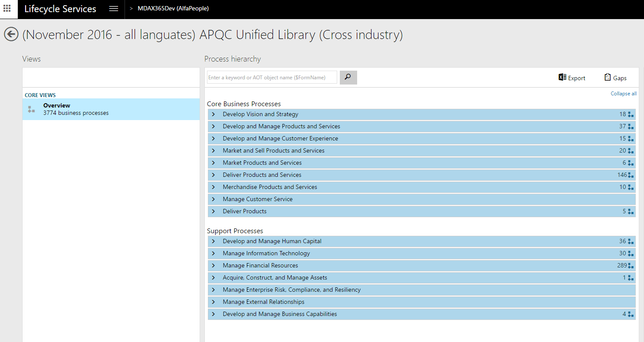
Task: Select the Manage External Relationships row
Action: point(263,302)
